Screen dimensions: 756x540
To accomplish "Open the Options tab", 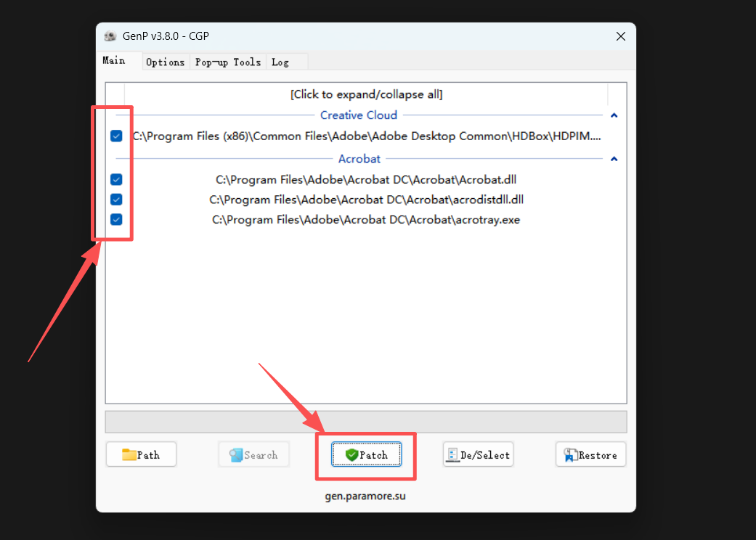I will (166, 62).
